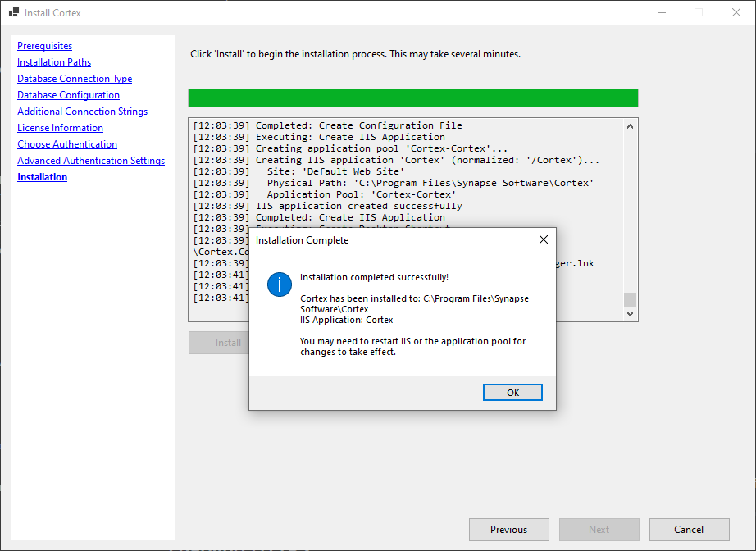Click the Install Cortex application icon
Viewport: 756px width, 551px height.
13,12
